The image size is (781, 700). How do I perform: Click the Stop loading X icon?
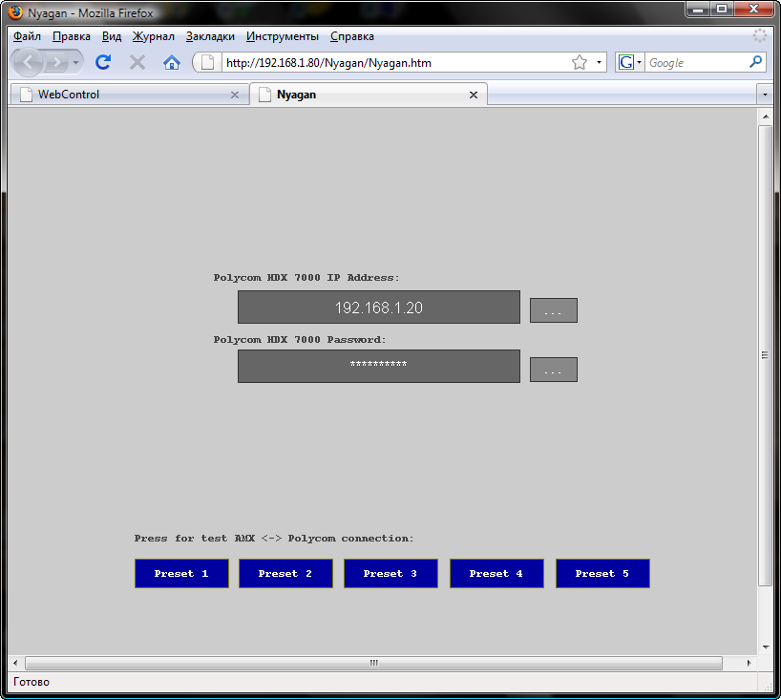point(137,62)
